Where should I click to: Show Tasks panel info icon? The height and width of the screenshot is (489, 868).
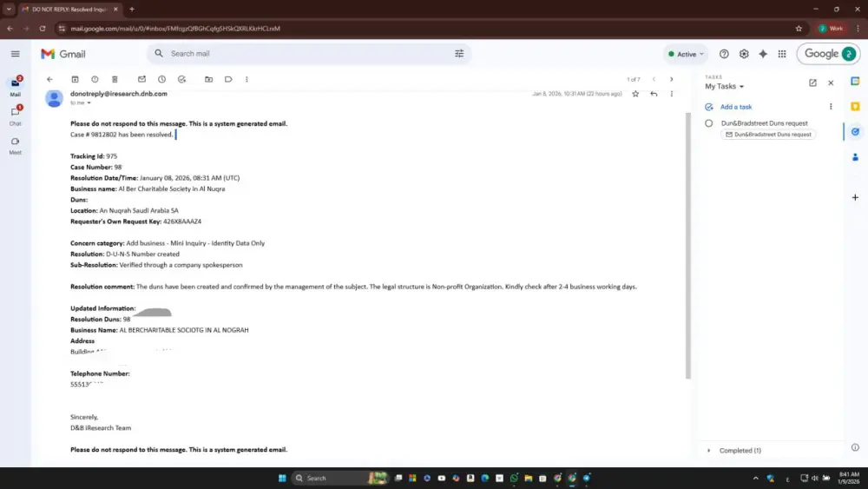point(855,447)
